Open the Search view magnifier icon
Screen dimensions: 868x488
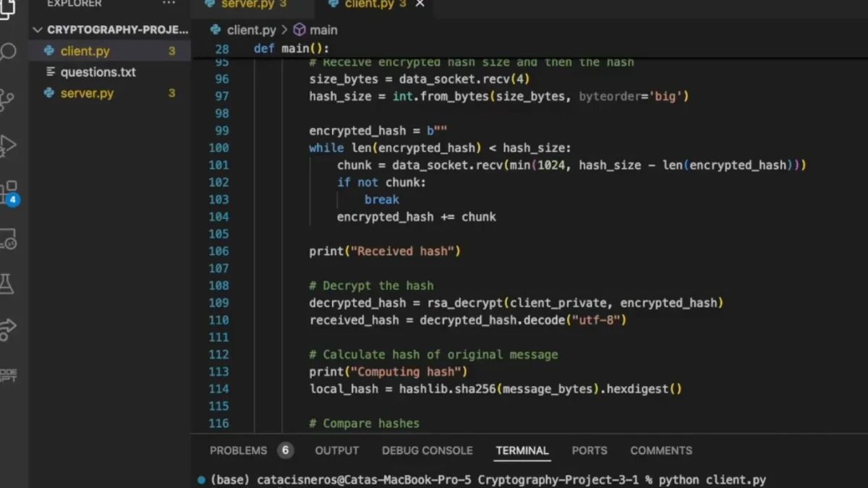coord(7,52)
